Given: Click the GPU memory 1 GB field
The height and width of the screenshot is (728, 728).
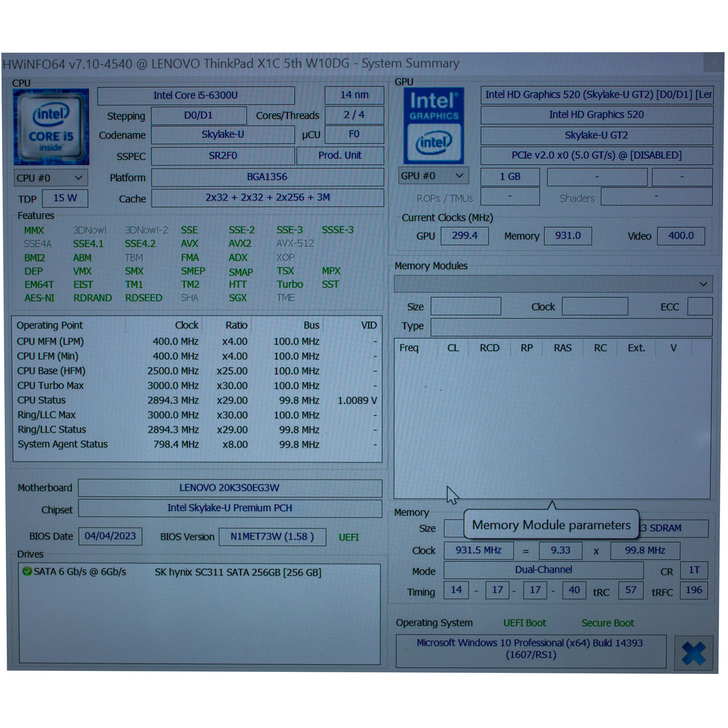Looking at the screenshot, I should click(510, 177).
